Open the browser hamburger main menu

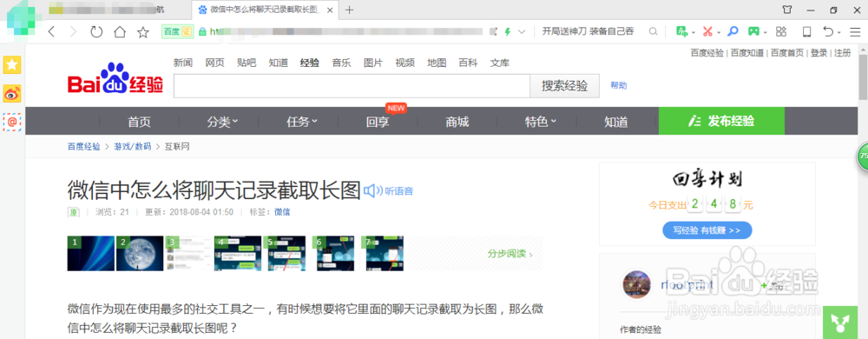(855, 31)
